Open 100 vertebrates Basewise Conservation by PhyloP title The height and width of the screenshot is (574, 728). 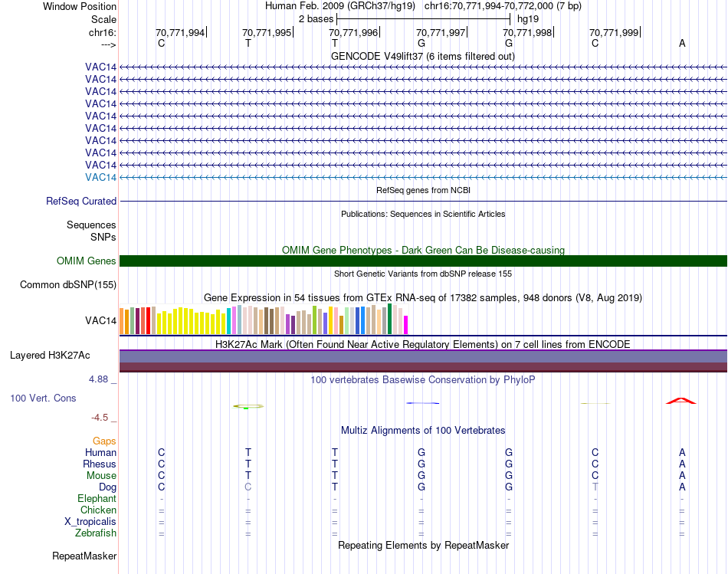(423, 380)
